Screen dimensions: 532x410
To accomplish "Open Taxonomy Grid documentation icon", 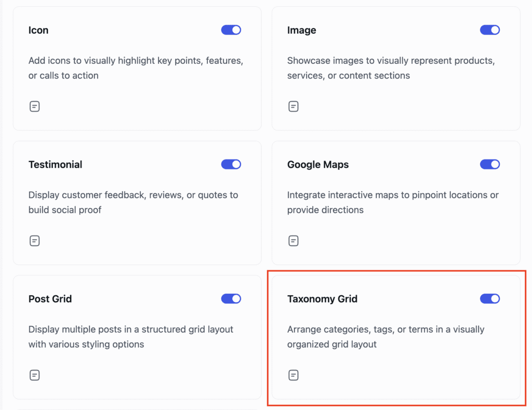I will tap(294, 375).
